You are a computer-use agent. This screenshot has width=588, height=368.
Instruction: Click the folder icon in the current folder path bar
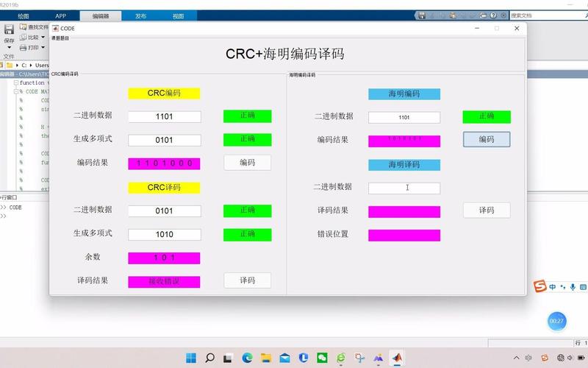pos(10,65)
